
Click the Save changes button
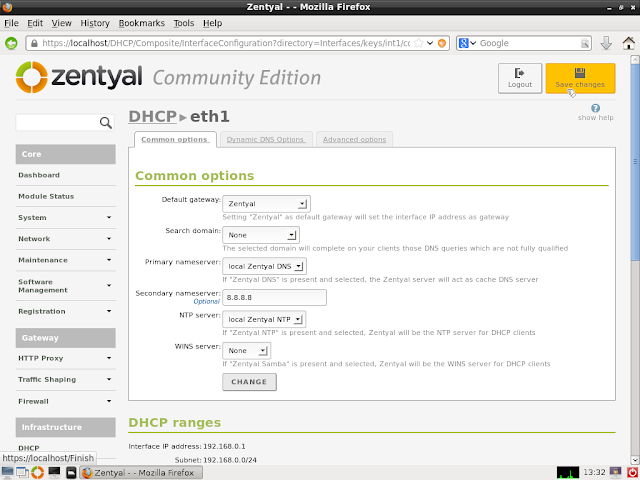(580, 78)
